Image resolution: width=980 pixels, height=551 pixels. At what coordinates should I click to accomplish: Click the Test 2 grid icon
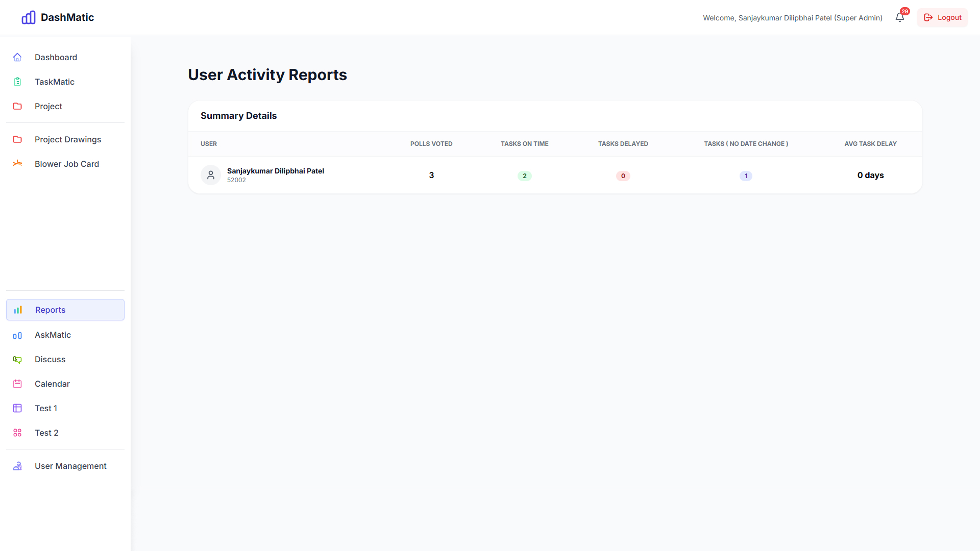[x=17, y=433]
